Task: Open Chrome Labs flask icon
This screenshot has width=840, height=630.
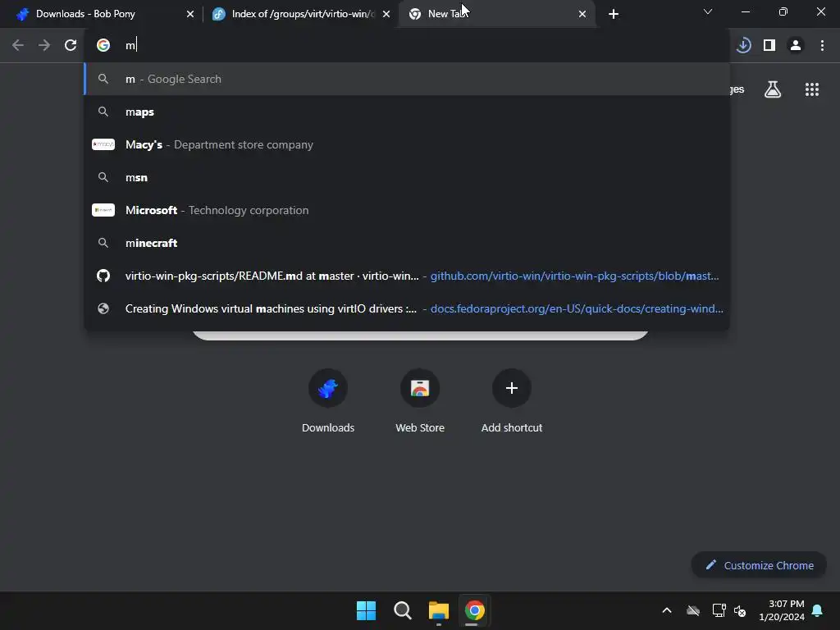Action: (773, 89)
